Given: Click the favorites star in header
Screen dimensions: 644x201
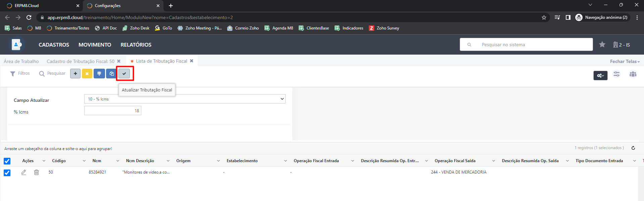Looking at the screenshot, I should (x=602, y=45).
